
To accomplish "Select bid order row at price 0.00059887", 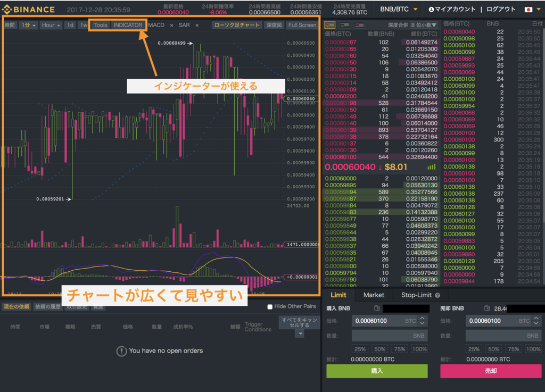I will coord(381,198).
